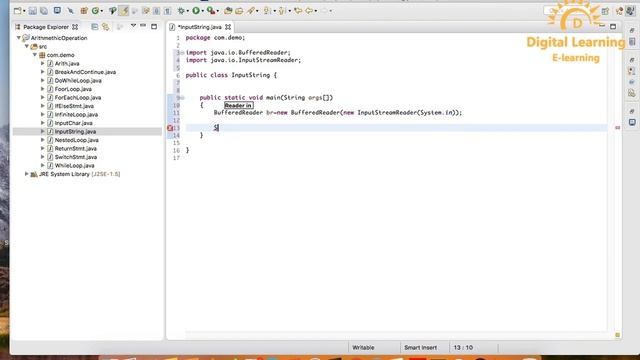Select DoWhileLoop.java in the tree
This screenshot has height=360, width=640.
click(x=78, y=81)
